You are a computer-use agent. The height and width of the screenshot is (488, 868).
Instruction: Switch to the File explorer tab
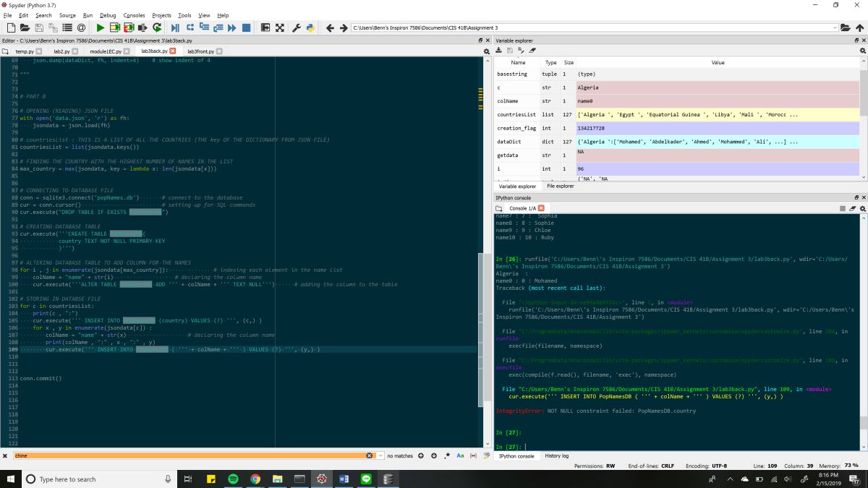pyautogui.click(x=561, y=186)
